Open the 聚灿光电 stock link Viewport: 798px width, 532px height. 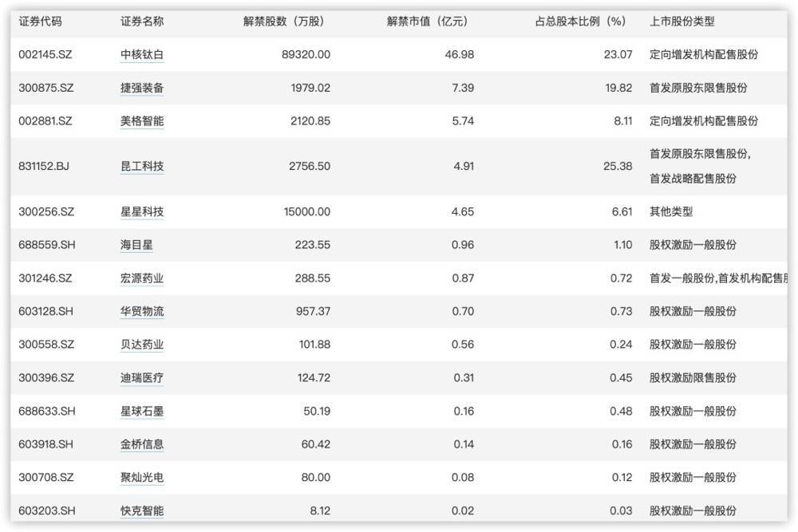142,478
